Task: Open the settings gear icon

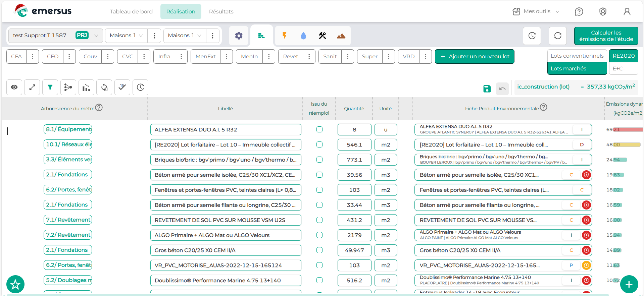Action: [239, 36]
